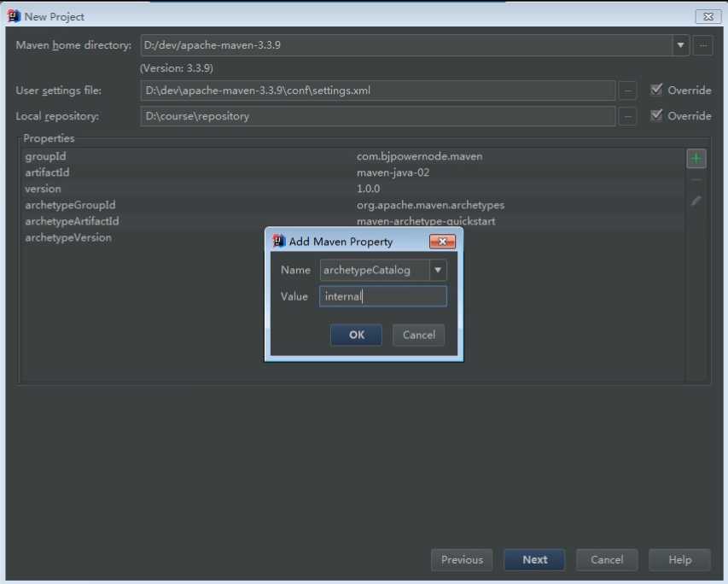Screen dimensions: 728x584
Task: Click the pencil edit property icon
Action: pyautogui.click(x=696, y=201)
